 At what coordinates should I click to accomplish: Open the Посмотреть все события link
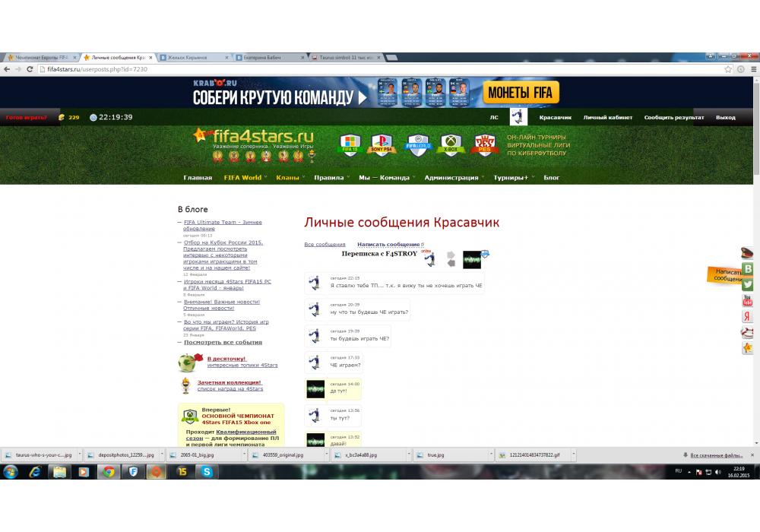point(223,342)
